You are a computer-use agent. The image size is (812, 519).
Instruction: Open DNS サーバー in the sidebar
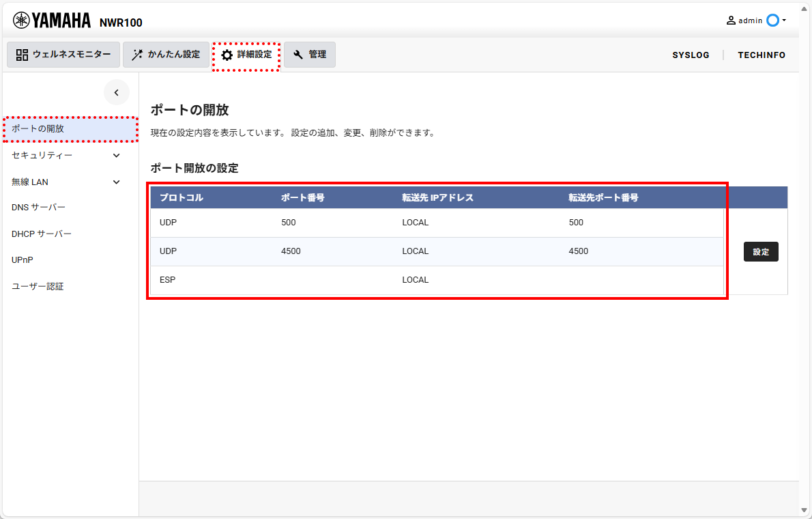click(x=38, y=208)
